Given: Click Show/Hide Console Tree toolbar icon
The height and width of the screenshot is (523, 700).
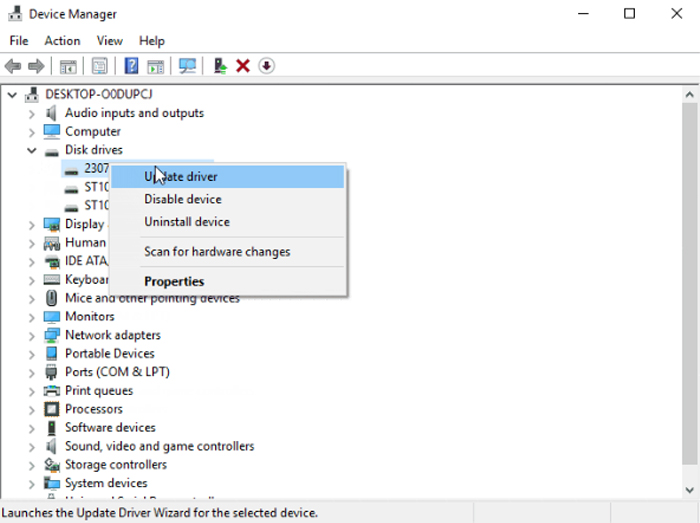Looking at the screenshot, I should [68, 66].
